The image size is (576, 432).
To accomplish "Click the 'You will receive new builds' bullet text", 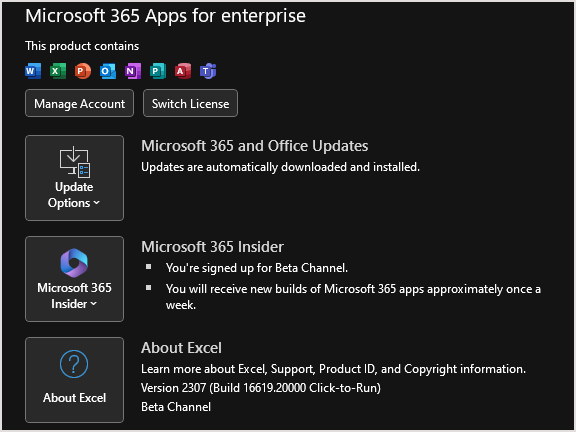I will click(x=353, y=297).
